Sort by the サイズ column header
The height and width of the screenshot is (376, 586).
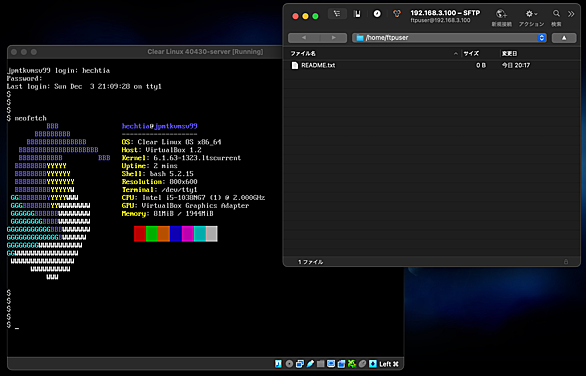click(x=471, y=54)
